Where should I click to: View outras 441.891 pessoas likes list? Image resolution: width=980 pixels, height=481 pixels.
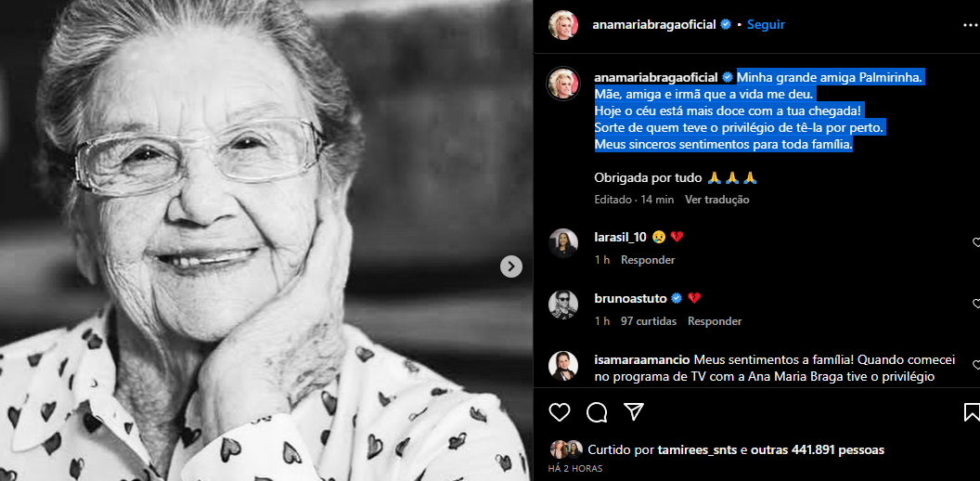pyautogui.click(x=818, y=449)
